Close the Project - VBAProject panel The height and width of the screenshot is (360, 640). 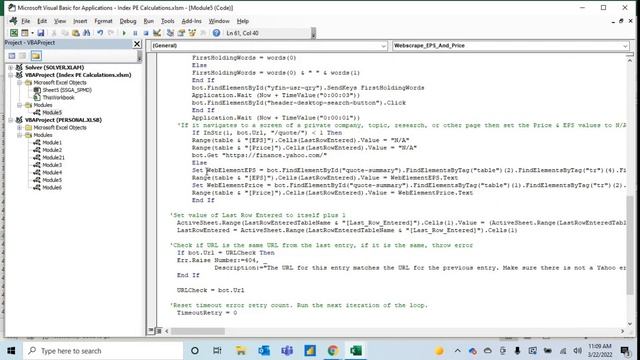137,43
